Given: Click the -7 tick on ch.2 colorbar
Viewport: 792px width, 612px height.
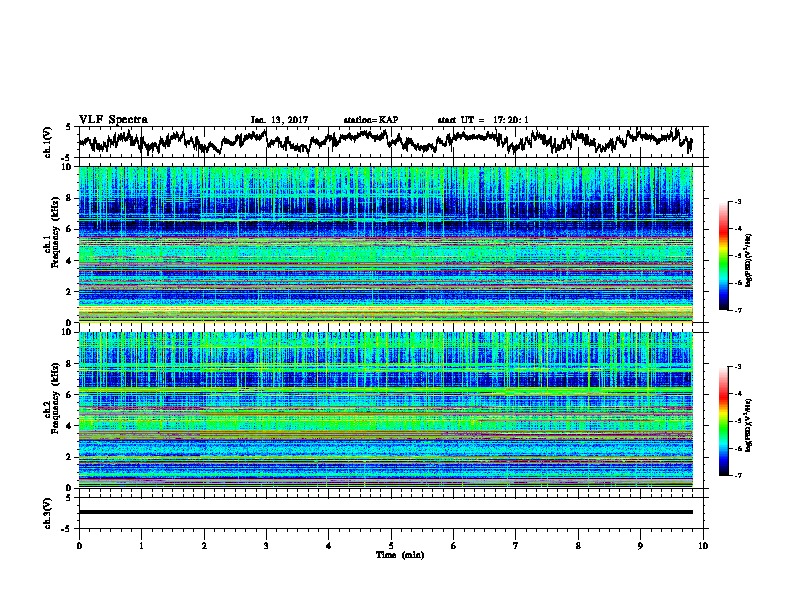Looking at the screenshot, I should coord(737,475).
